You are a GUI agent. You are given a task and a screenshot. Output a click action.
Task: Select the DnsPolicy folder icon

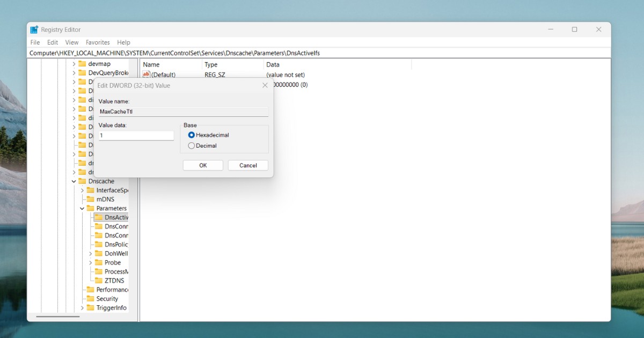tap(98, 244)
